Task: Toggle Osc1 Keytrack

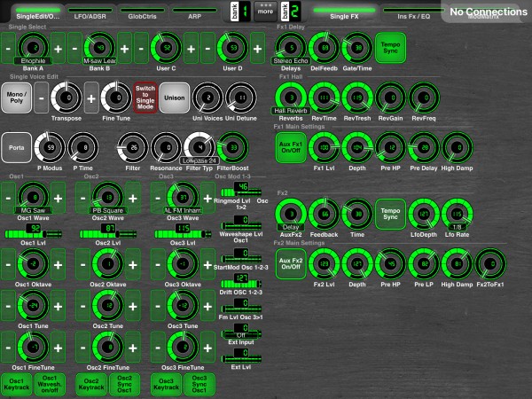Action: click(x=17, y=384)
